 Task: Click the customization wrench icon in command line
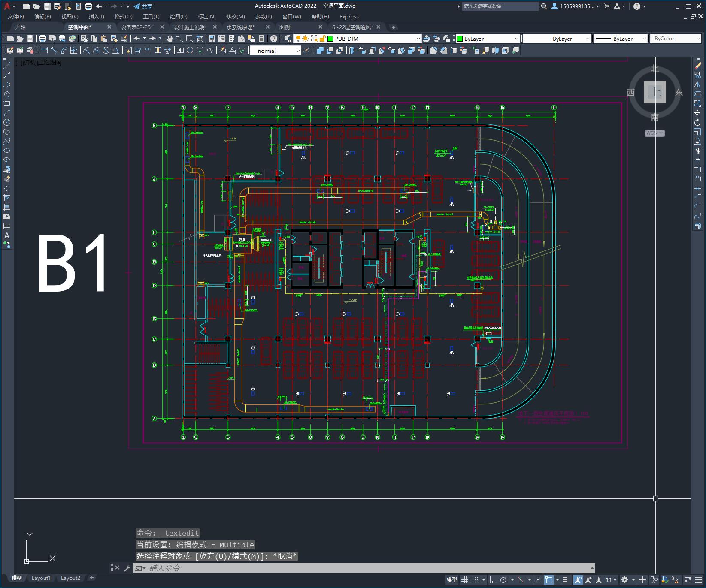(x=127, y=568)
